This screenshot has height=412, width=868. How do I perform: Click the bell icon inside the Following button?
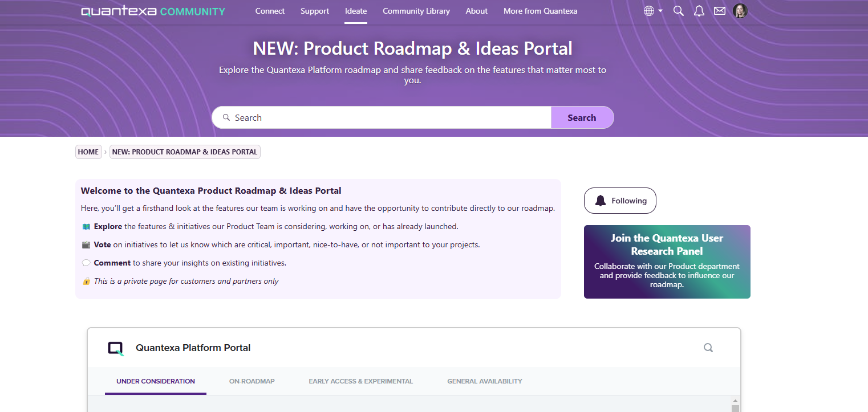pyautogui.click(x=600, y=200)
